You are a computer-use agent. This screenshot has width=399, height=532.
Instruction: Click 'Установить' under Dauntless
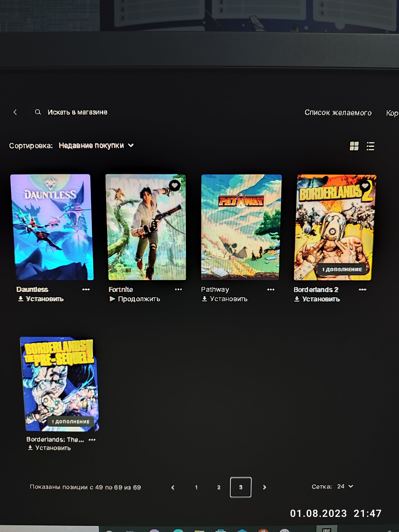41,299
